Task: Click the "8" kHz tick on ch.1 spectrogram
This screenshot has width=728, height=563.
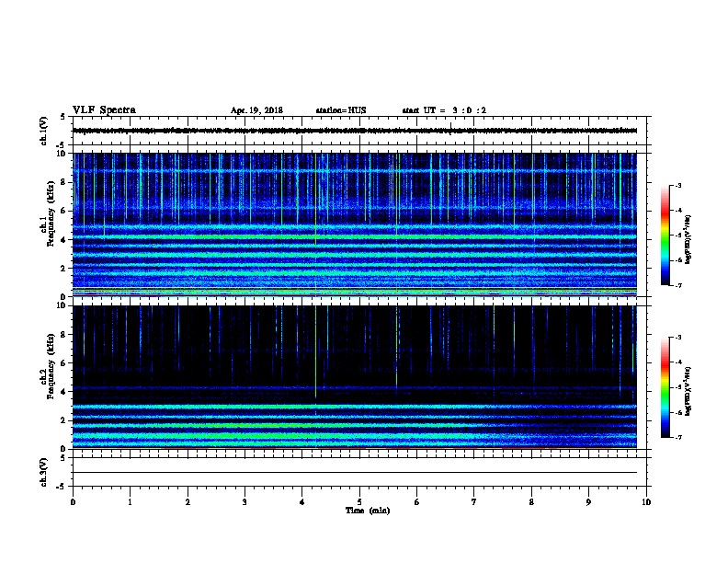Action: (63, 182)
